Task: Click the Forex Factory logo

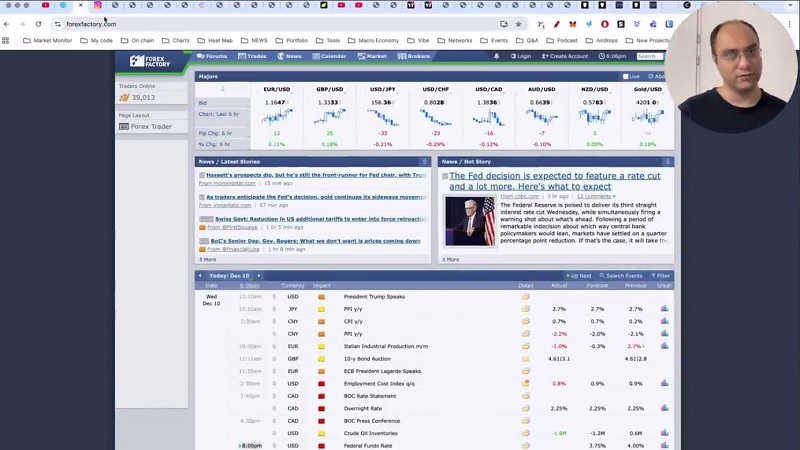Action: pyautogui.click(x=150, y=61)
